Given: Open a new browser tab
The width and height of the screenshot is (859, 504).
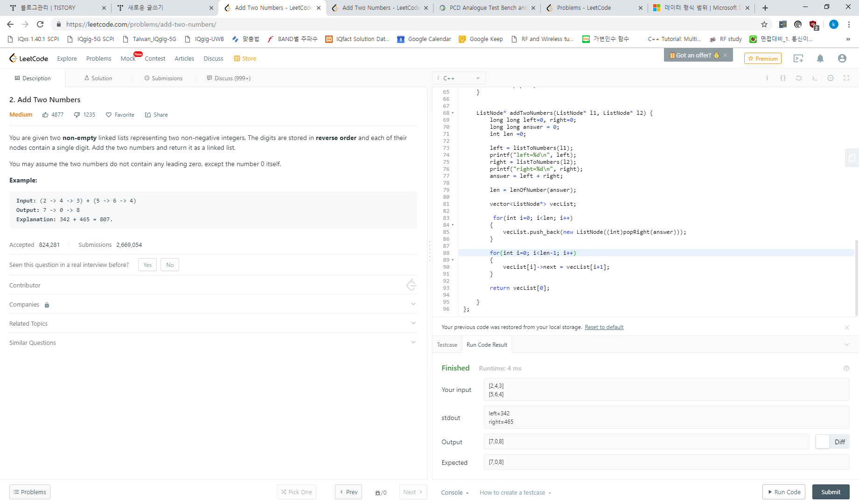Looking at the screenshot, I should point(765,8).
